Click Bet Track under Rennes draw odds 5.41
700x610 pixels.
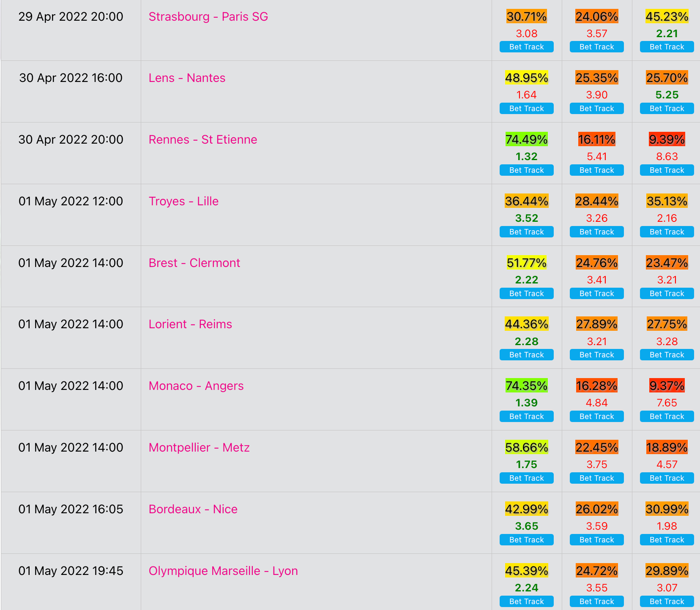coord(597,170)
